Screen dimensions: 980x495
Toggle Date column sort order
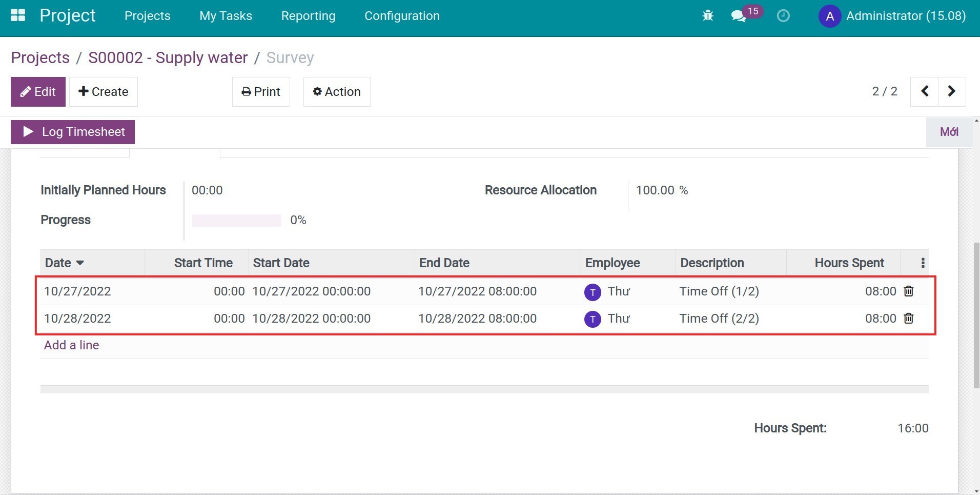click(64, 263)
